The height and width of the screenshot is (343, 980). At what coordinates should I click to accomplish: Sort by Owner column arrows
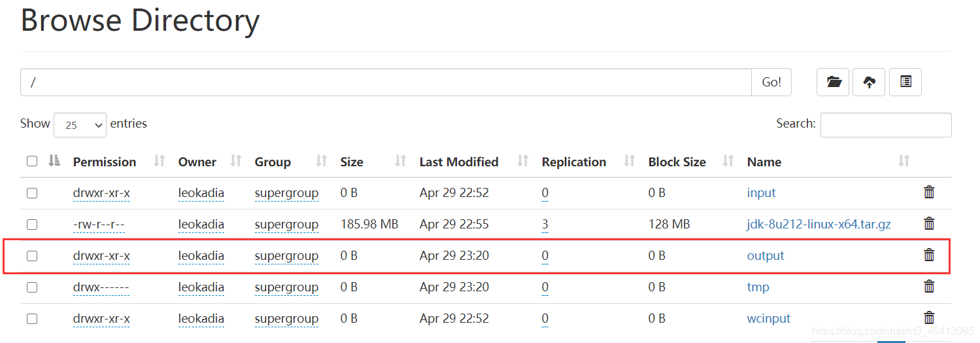coord(236,161)
